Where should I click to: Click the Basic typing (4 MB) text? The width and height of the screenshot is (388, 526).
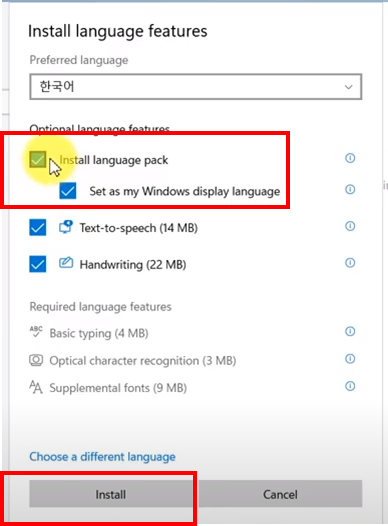99,333
